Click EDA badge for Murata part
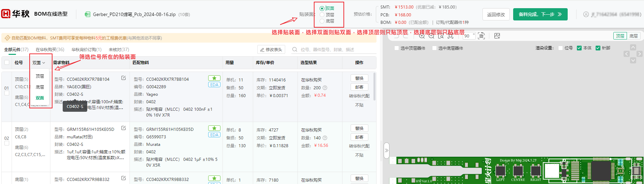This screenshot has height=184, width=644. [214, 135]
